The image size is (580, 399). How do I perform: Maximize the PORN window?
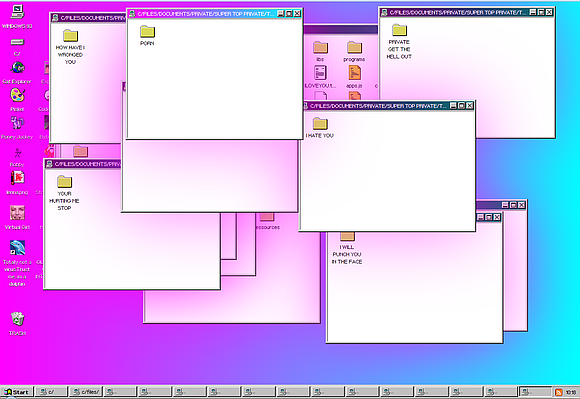click(289, 14)
